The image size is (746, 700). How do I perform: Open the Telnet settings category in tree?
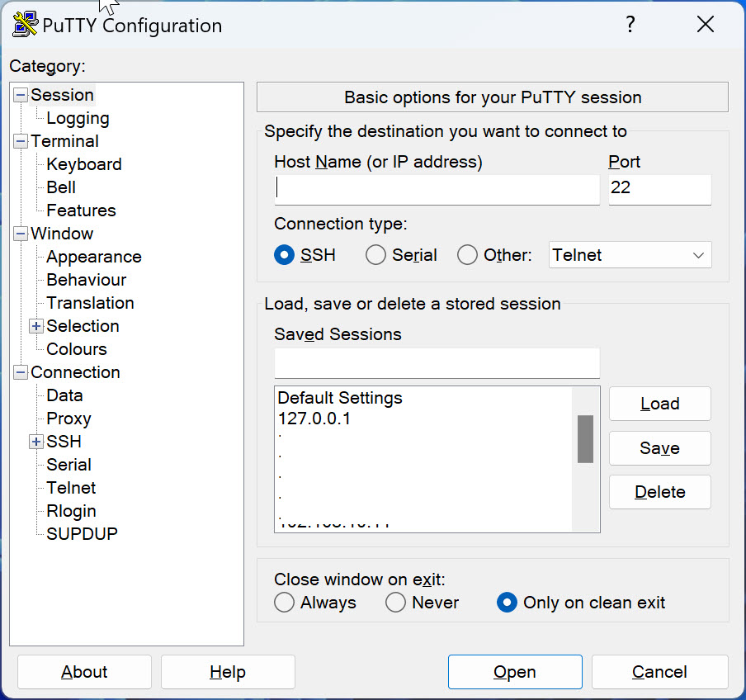click(71, 488)
